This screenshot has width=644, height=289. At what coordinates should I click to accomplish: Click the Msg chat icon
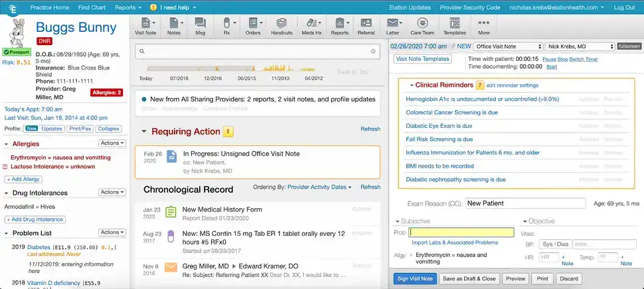(x=200, y=23)
